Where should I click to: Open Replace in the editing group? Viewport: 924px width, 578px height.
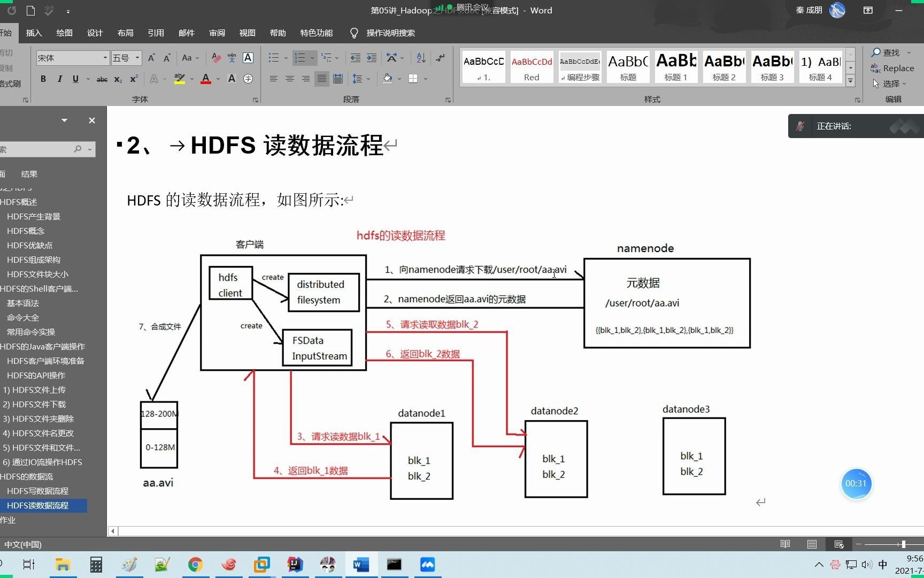(897, 68)
